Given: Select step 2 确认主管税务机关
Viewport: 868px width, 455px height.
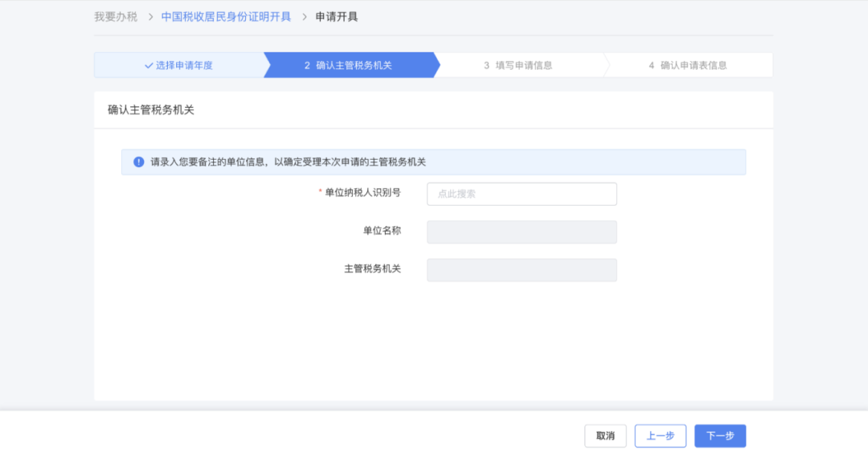Looking at the screenshot, I should 348,65.
